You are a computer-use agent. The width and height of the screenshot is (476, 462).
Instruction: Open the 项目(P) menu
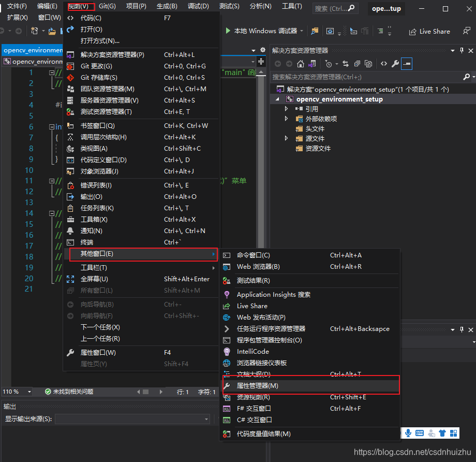[136, 6]
